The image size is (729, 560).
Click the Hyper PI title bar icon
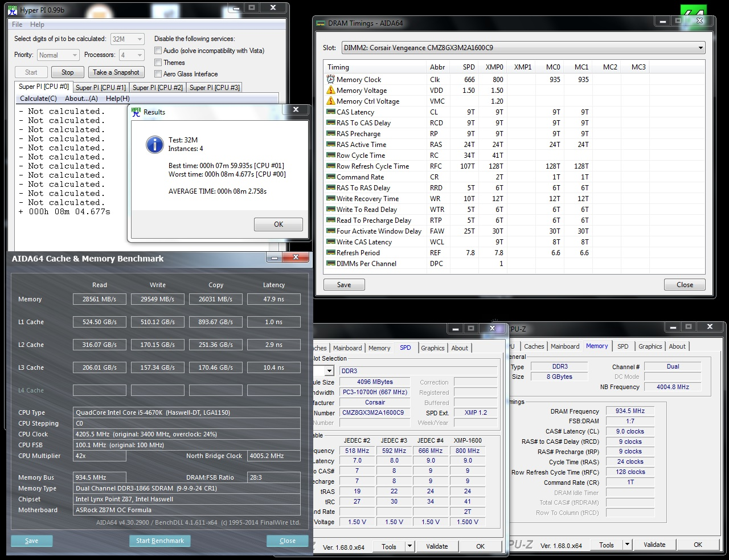tap(13, 10)
